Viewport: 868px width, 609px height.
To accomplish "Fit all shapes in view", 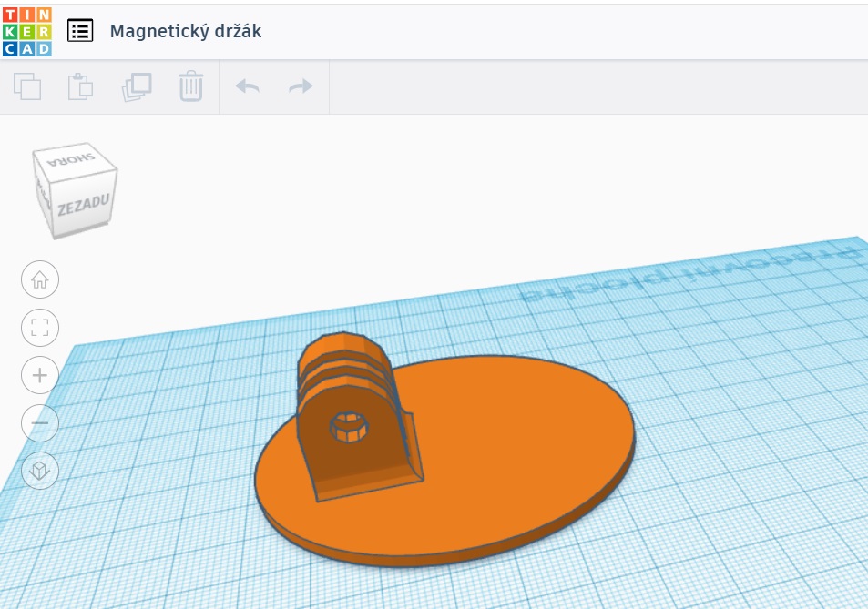I will tap(40, 328).
